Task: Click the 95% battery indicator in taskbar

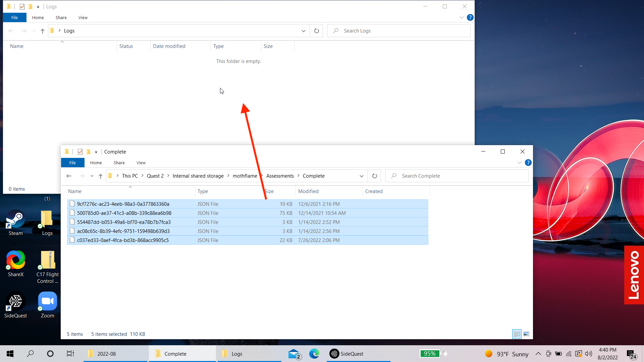Action: coord(429,354)
